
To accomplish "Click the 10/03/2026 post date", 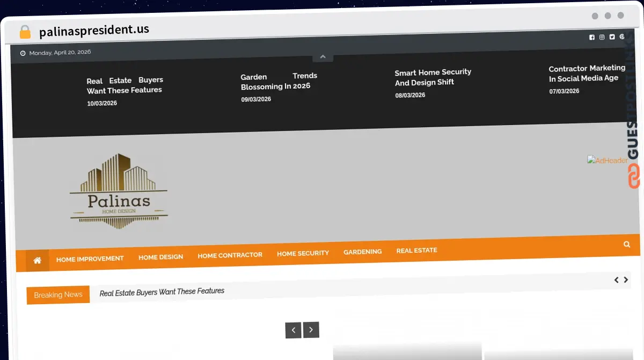I will (x=102, y=103).
